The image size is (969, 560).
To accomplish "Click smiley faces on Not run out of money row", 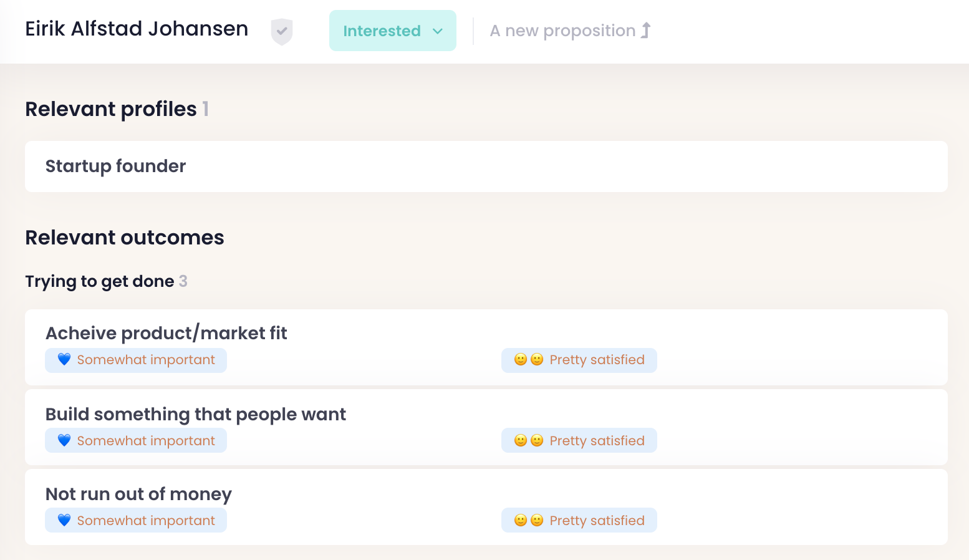I will point(529,520).
